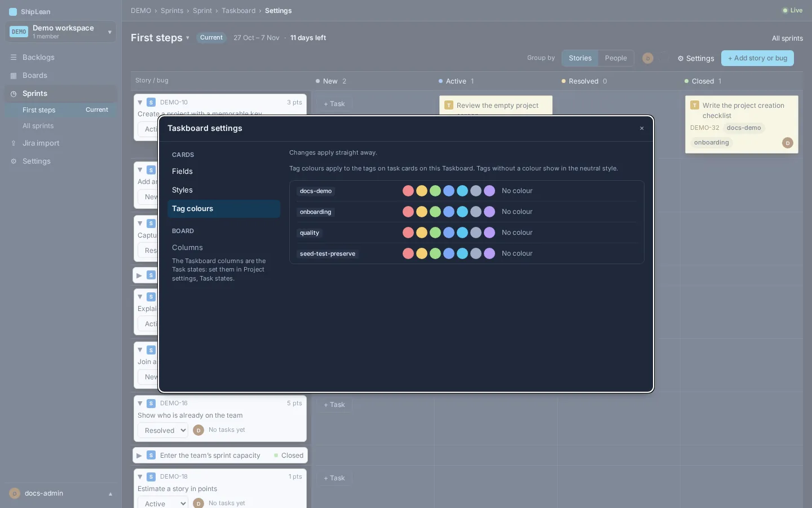Click the docs-admin avatar icon
This screenshot has height=508, width=812.
pos(15,493)
